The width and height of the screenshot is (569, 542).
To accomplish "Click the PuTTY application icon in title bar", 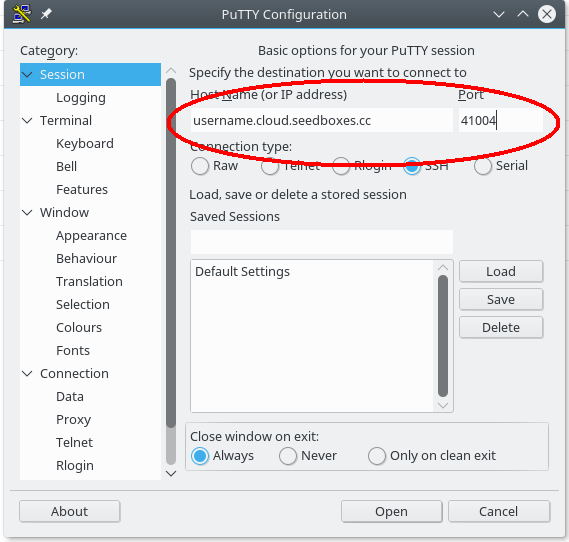I will pos(21,14).
